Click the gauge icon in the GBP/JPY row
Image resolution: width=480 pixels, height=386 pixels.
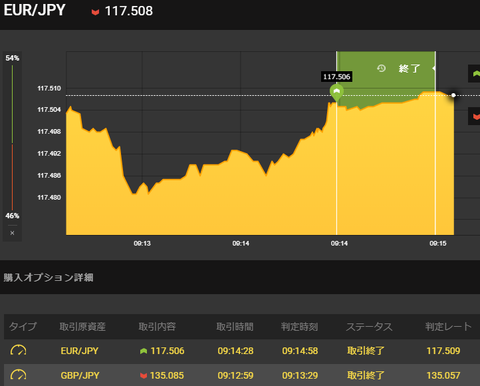[x=18, y=375]
